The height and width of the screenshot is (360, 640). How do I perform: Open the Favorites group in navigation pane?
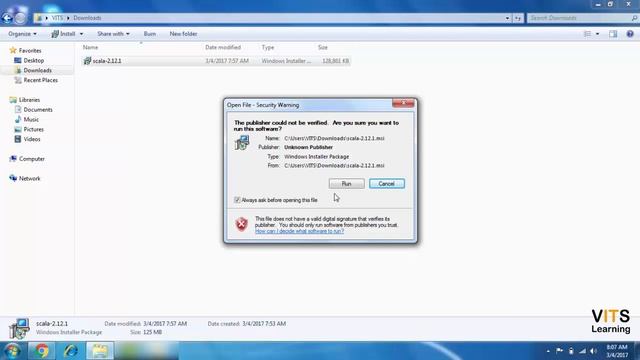(30, 51)
